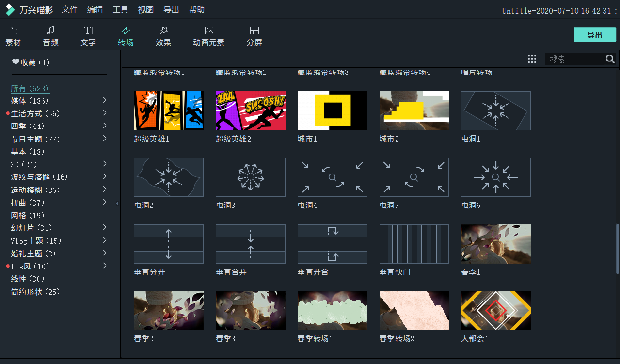Click the green 导出 export button
The height and width of the screenshot is (364, 620).
(x=595, y=35)
